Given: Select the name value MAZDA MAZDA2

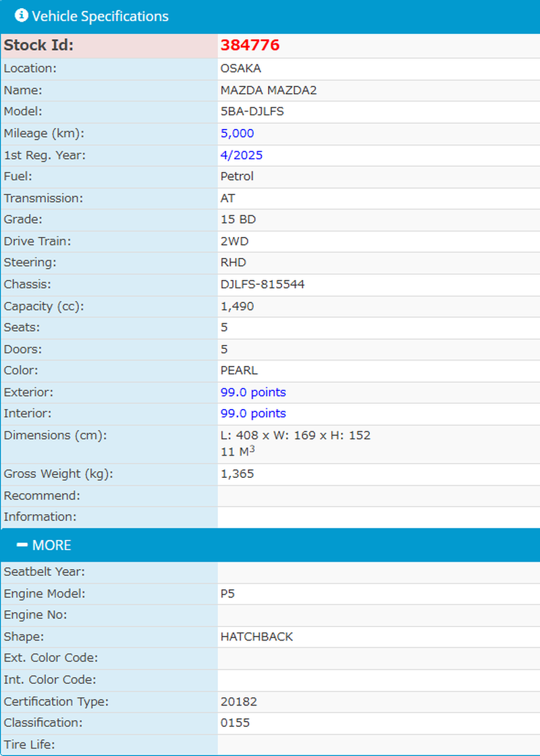Looking at the screenshot, I should [x=269, y=90].
